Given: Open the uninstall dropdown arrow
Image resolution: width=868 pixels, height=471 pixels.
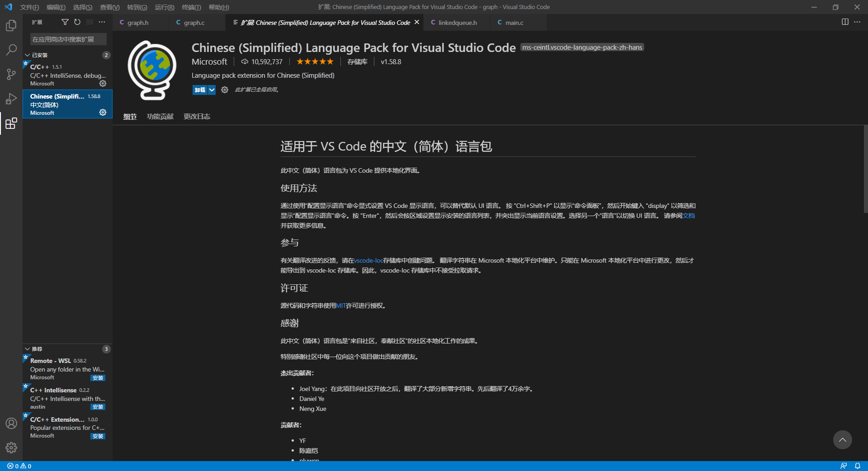Looking at the screenshot, I should [x=212, y=90].
